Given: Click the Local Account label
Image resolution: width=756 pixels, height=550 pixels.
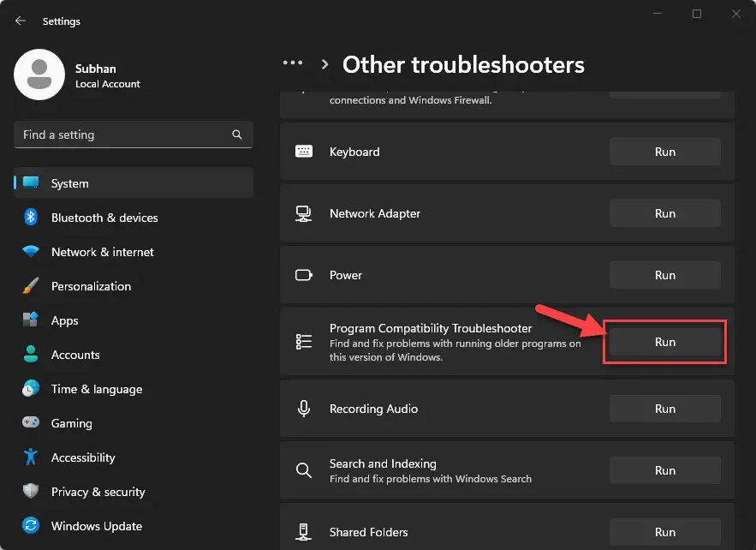Looking at the screenshot, I should [x=108, y=84].
